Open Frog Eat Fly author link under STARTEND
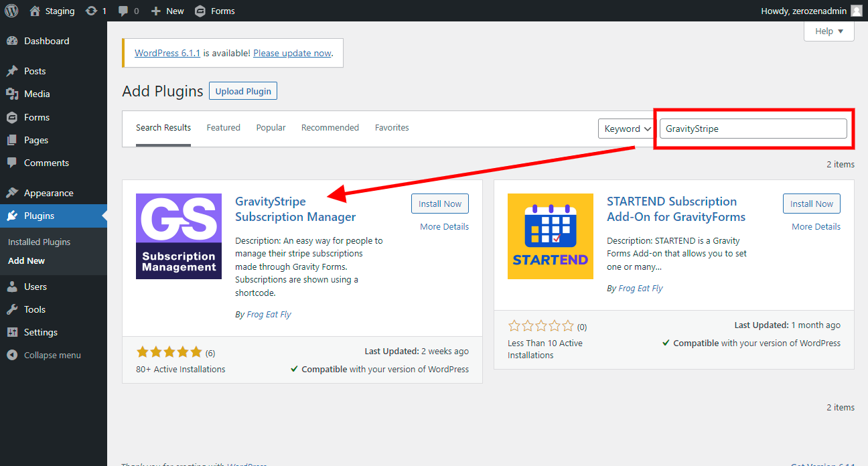This screenshot has height=466, width=868. (x=640, y=288)
